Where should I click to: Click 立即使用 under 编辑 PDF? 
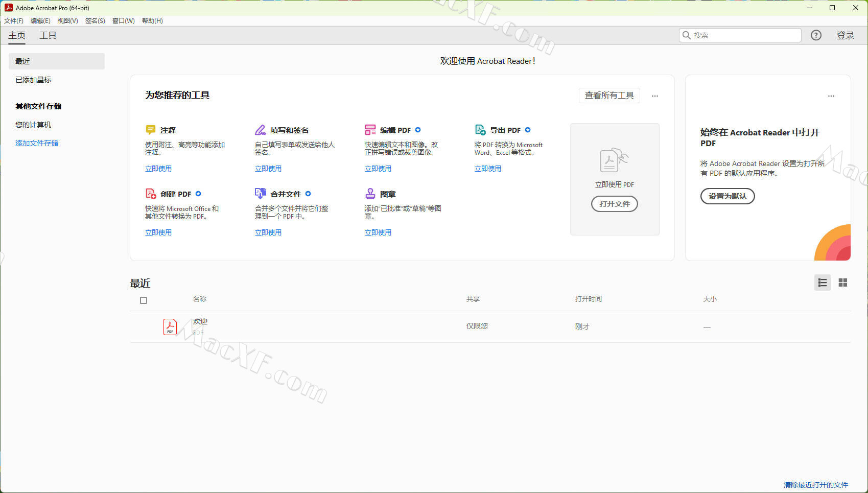click(378, 169)
